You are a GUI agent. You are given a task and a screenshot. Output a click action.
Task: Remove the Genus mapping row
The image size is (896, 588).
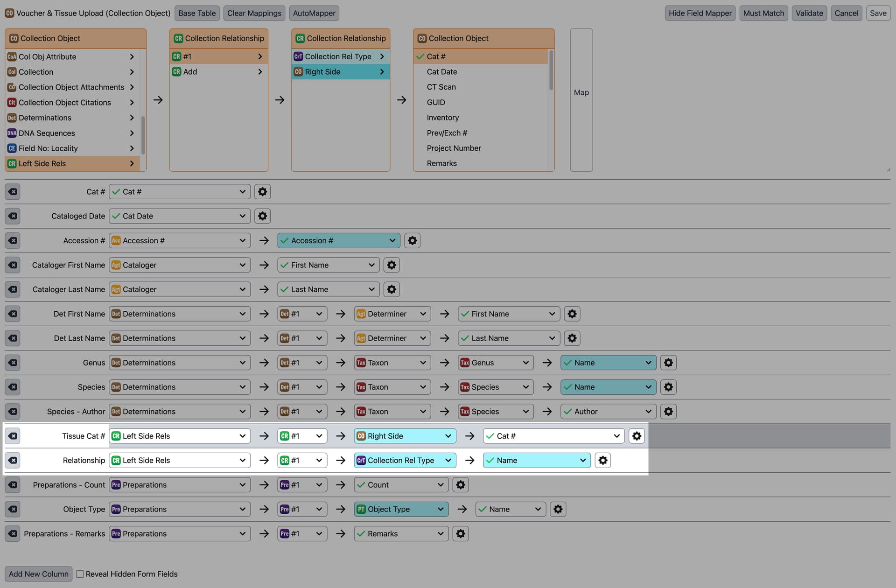13,363
